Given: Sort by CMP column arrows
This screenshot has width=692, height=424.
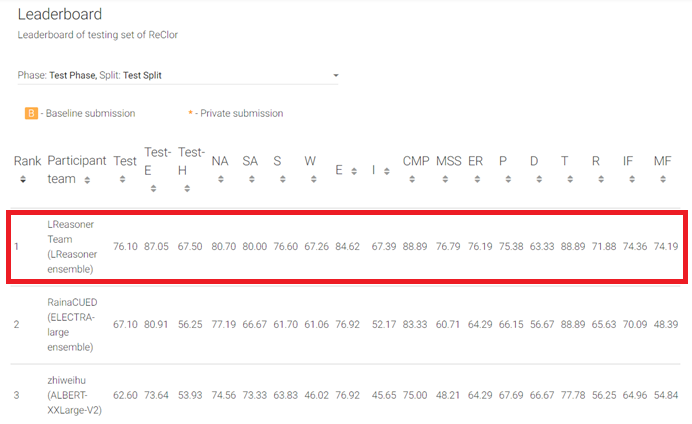Looking at the screenshot, I should [412, 180].
